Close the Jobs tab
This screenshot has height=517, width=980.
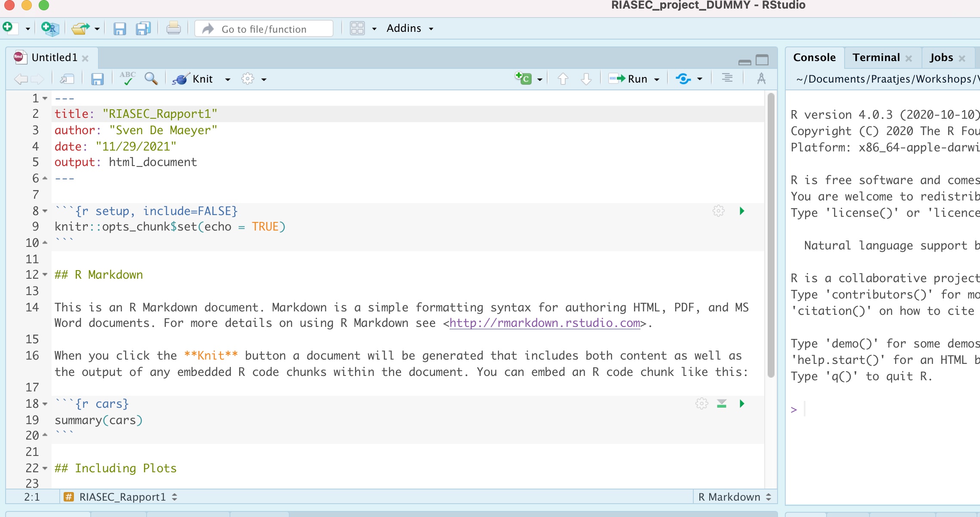tap(962, 58)
